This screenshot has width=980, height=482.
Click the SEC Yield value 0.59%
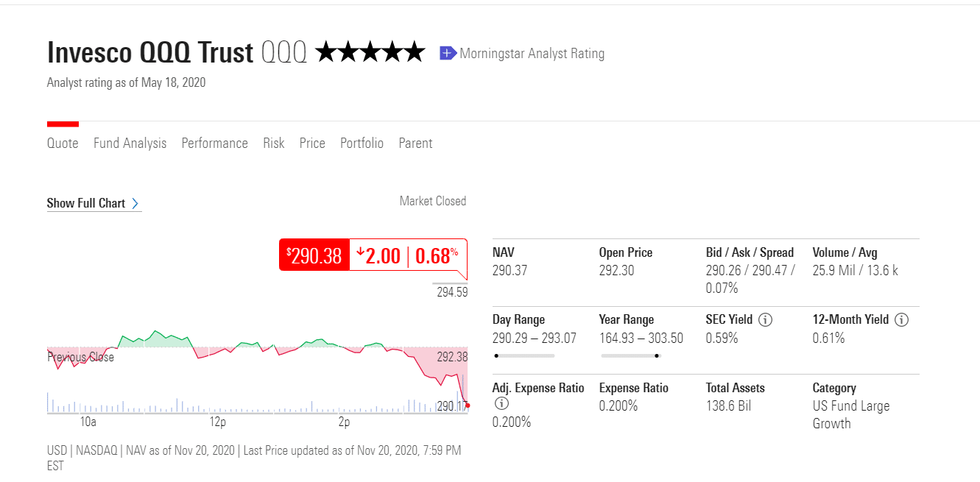point(722,339)
